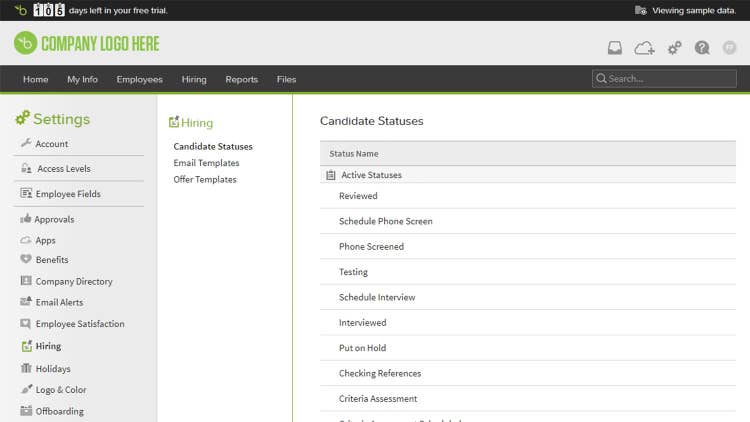750x422 pixels.
Task: Click Viewing sample data text
Action: tap(694, 11)
